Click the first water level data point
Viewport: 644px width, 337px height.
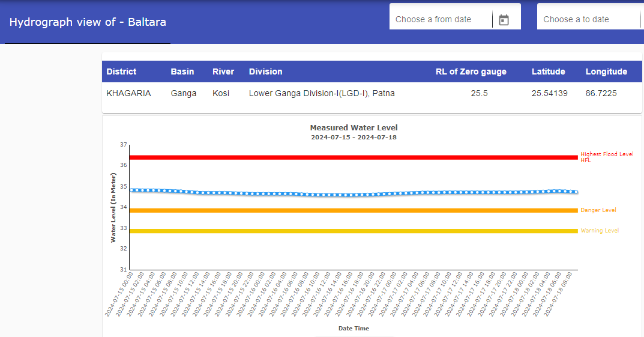[132, 190]
